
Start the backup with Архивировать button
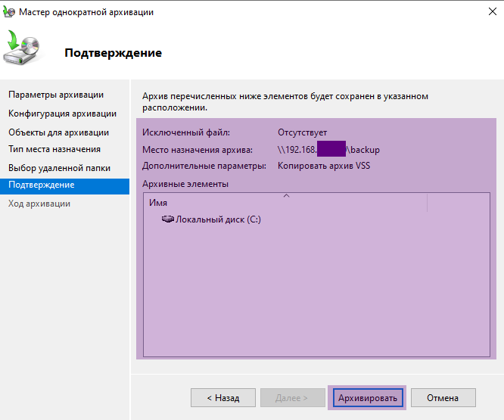(368, 398)
